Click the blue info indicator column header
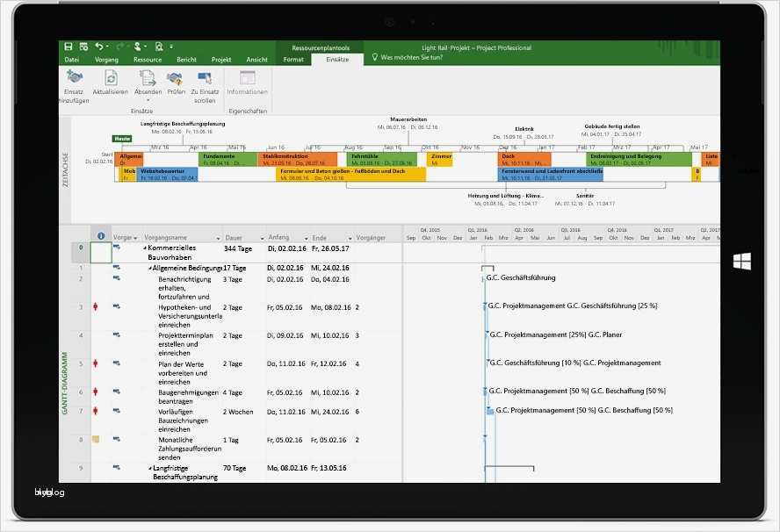This screenshot has height=532, width=780. [x=101, y=237]
